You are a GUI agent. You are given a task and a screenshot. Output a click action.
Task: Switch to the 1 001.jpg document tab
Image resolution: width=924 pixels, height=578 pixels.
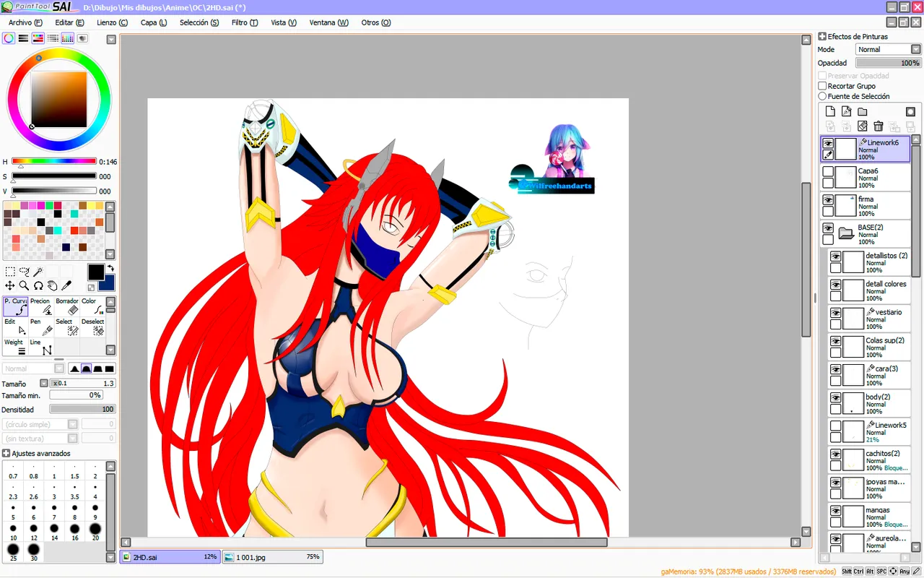click(272, 557)
